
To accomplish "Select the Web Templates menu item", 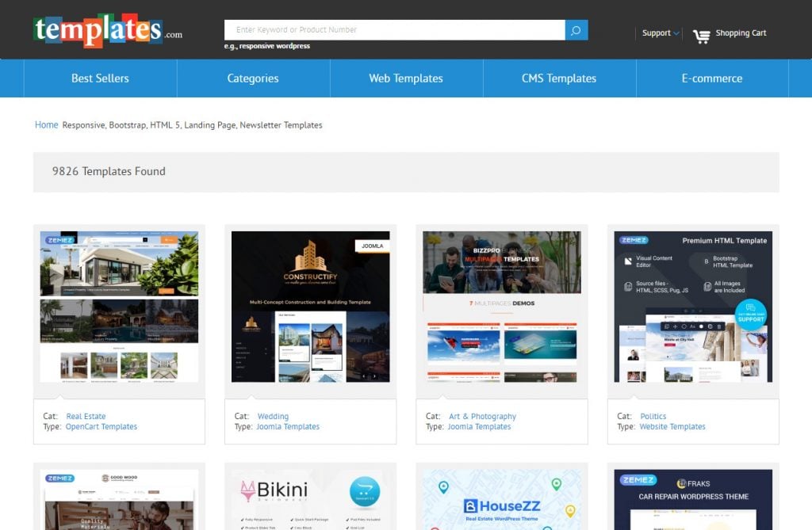I will point(406,78).
